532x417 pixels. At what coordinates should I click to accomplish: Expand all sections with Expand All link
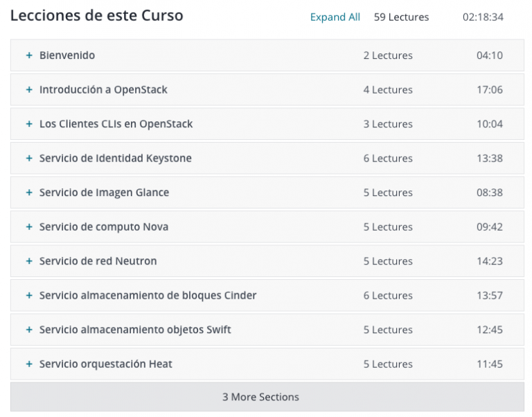(x=335, y=17)
